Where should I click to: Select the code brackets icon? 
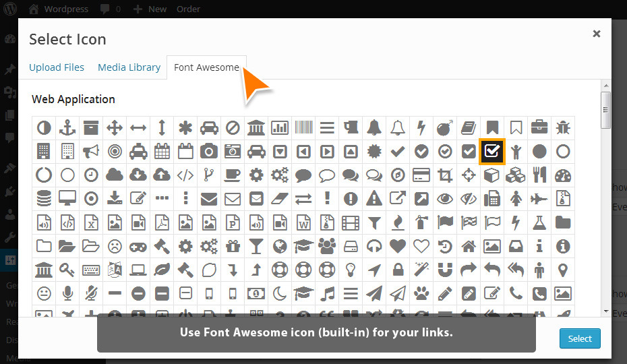tap(185, 175)
